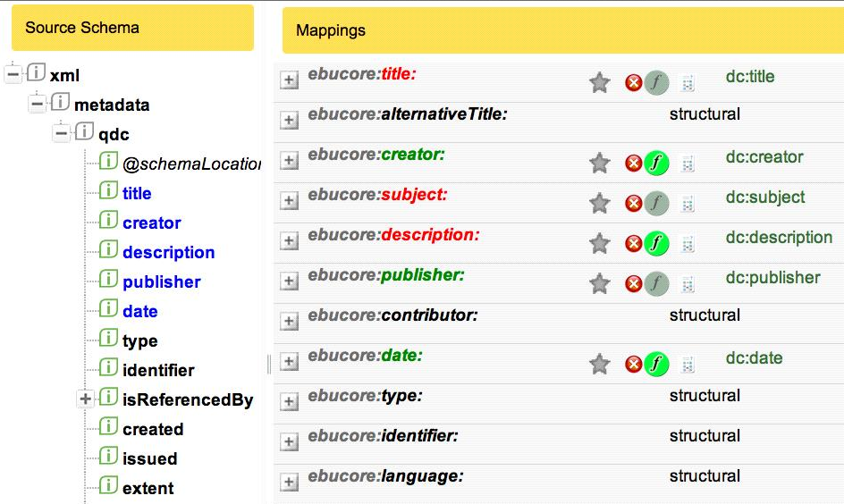Click the dc:publisher mapped value

pyautogui.click(x=773, y=278)
